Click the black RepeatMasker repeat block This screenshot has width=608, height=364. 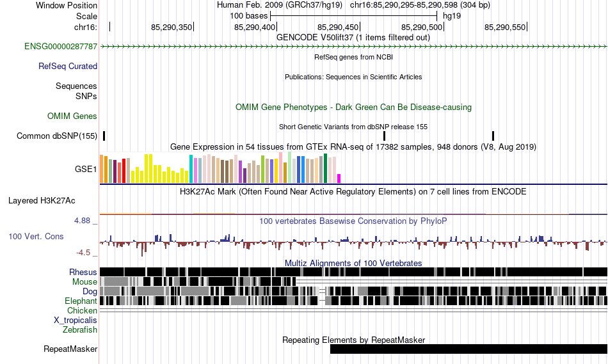point(468,349)
